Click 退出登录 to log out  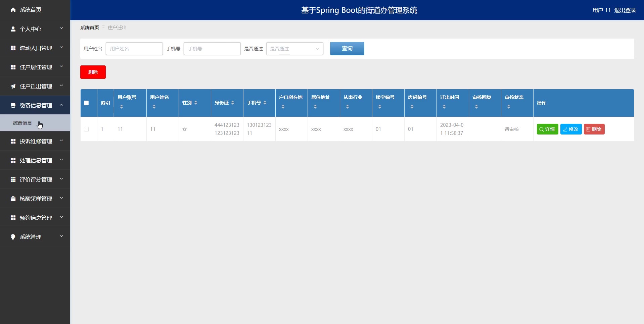(x=625, y=10)
